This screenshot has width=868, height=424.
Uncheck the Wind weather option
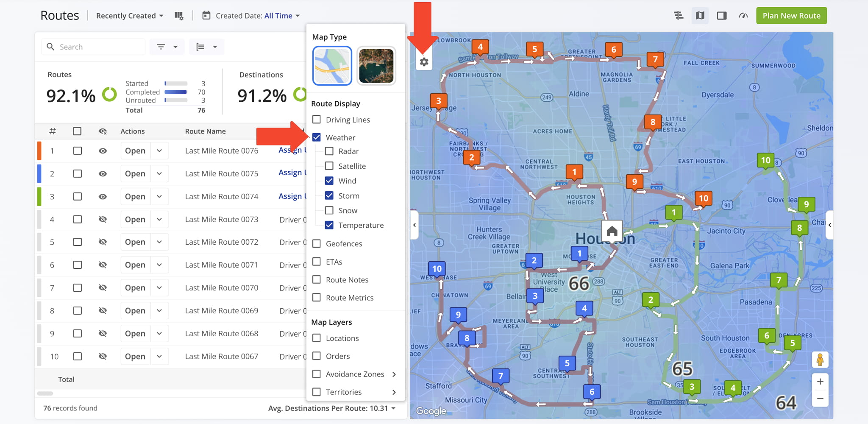(329, 181)
